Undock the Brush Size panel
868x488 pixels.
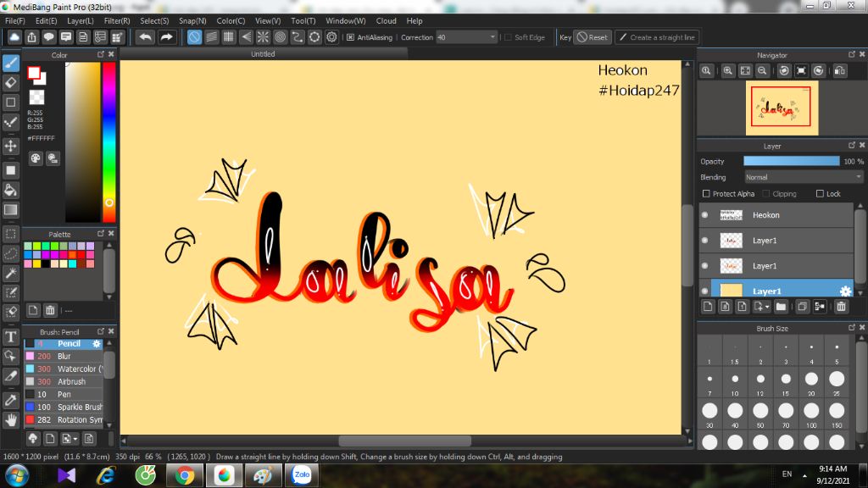click(851, 328)
